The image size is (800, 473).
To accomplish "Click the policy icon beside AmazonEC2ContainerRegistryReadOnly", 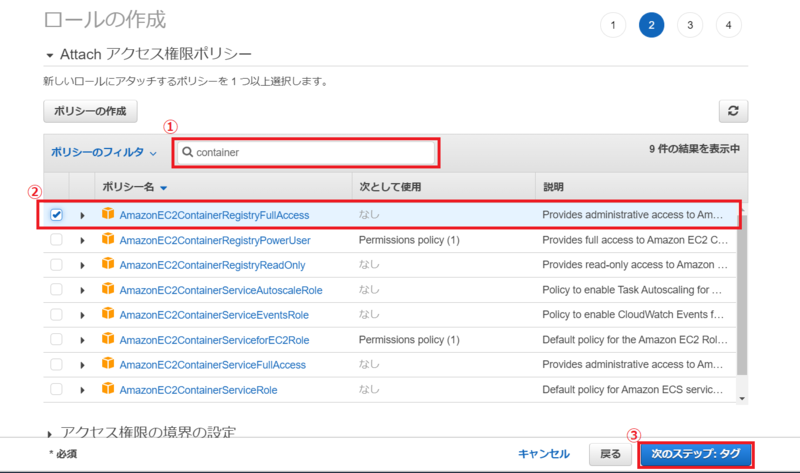I will click(108, 263).
